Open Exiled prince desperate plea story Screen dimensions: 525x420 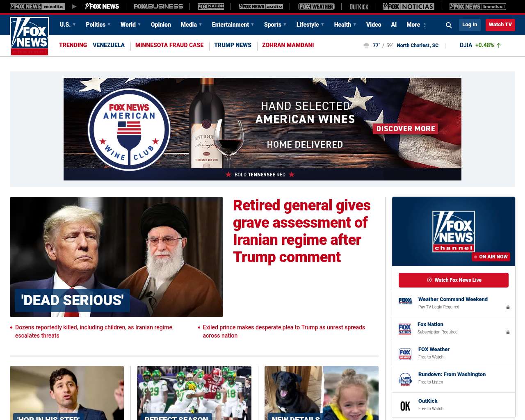(x=284, y=331)
